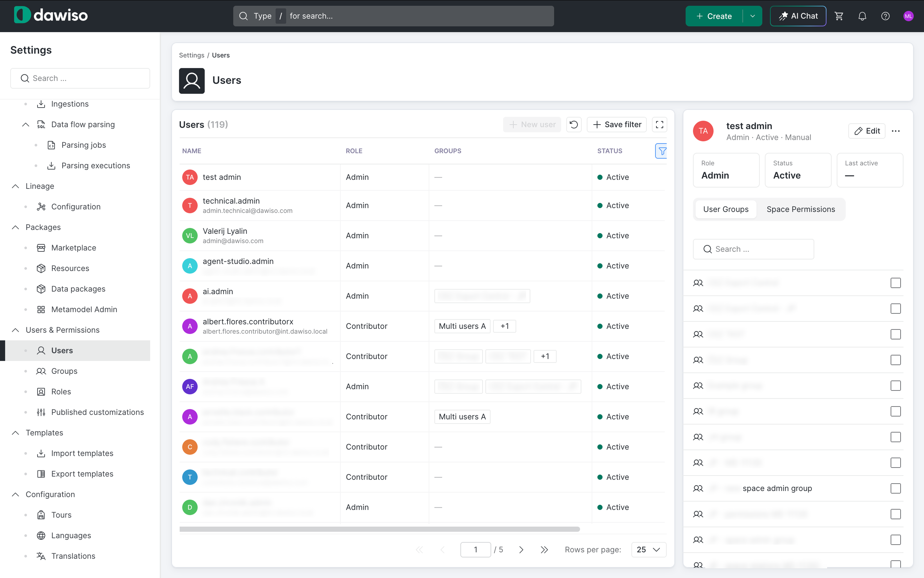Viewport: 924px width, 578px height.
Task: Open AI Chat
Action: click(798, 16)
